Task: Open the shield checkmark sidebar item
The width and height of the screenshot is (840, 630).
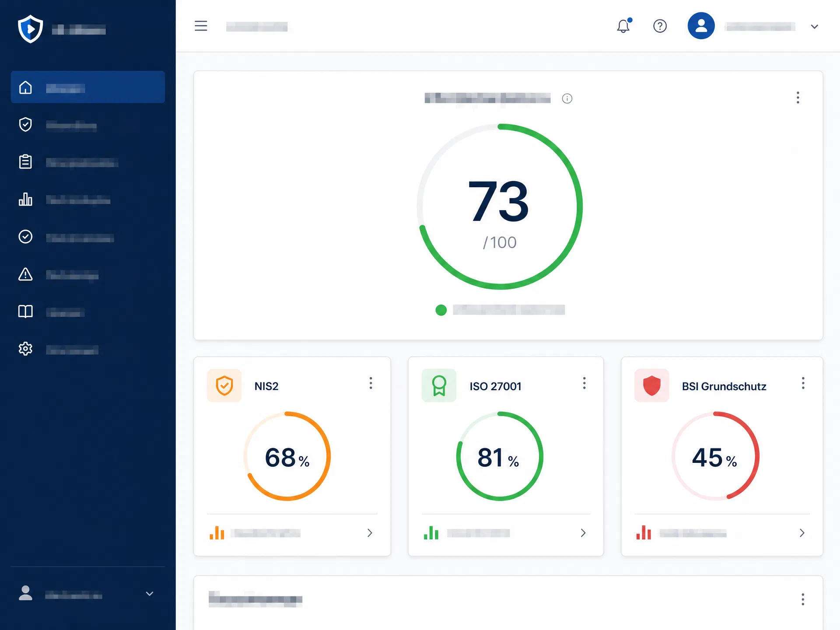Action: [25, 125]
